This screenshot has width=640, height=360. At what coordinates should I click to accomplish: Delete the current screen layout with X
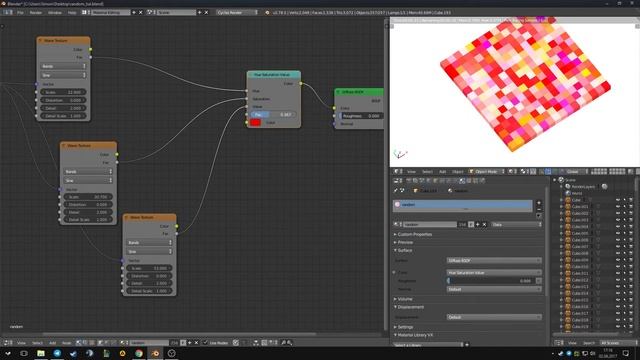pyautogui.click(x=141, y=13)
